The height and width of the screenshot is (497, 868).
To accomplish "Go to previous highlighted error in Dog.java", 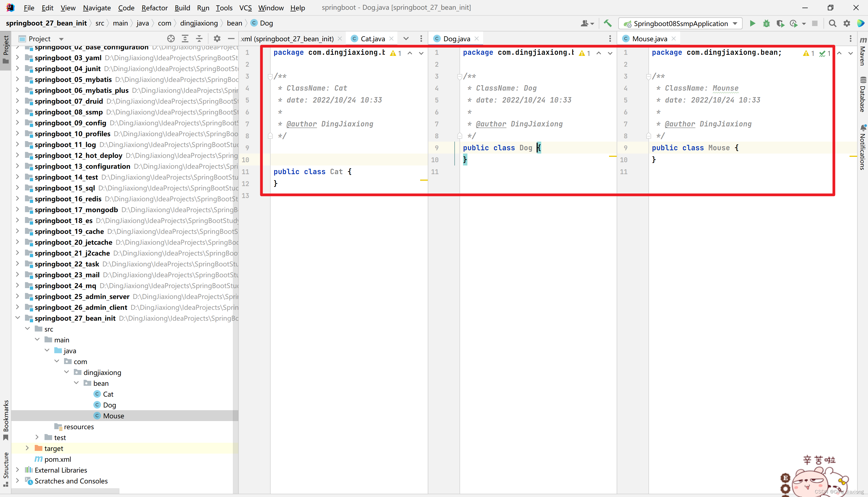I will pyautogui.click(x=599, y=53).
